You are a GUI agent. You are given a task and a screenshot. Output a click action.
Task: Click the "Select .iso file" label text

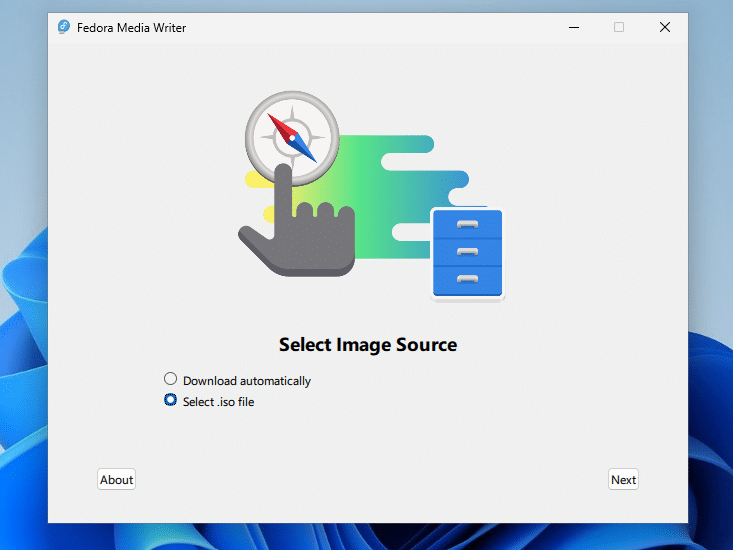pos(218,402)
